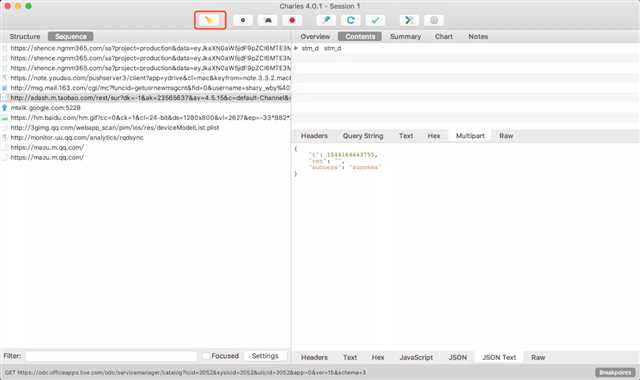Click the image icon beside the msg.mail.163.com row
640x380 pixels.
4,88
